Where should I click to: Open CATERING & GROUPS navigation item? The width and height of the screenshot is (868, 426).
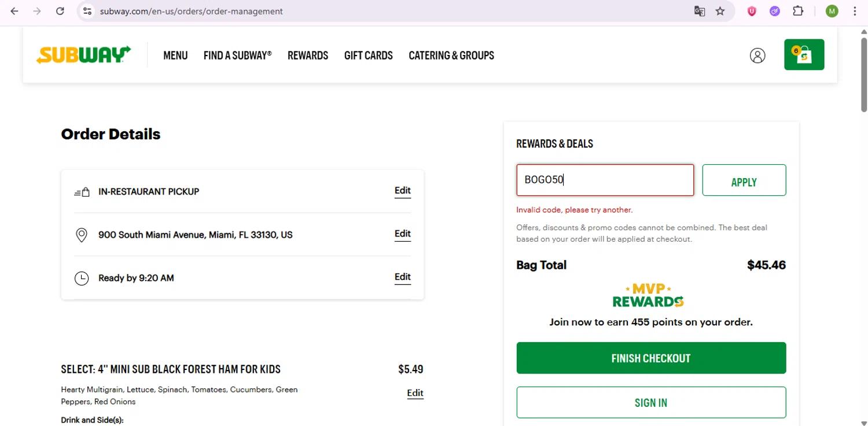point(451,55)
